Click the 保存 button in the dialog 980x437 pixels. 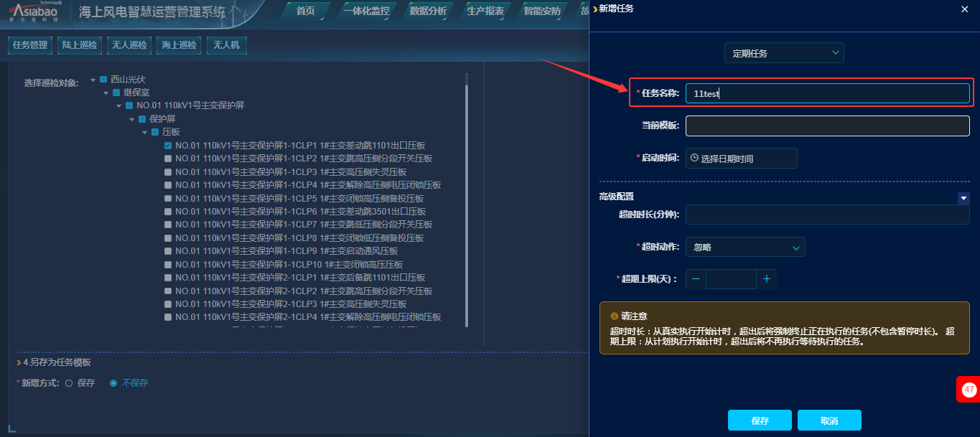(760, 420)
